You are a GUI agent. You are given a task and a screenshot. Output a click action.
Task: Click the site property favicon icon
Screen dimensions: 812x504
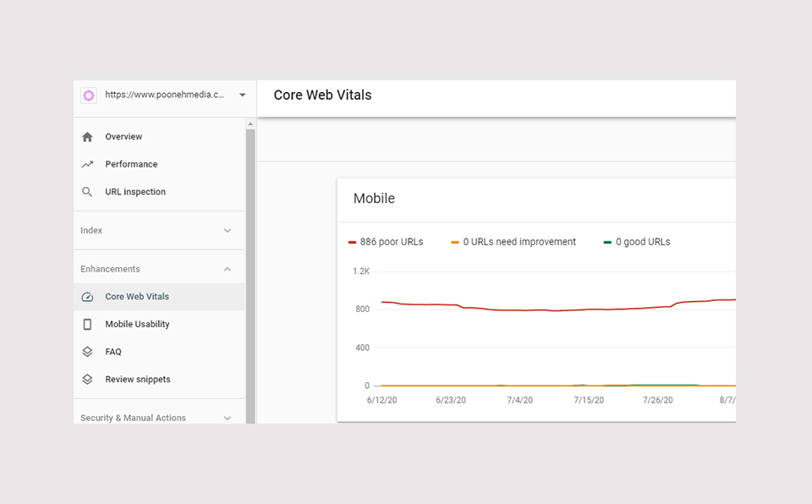[89, 96]
